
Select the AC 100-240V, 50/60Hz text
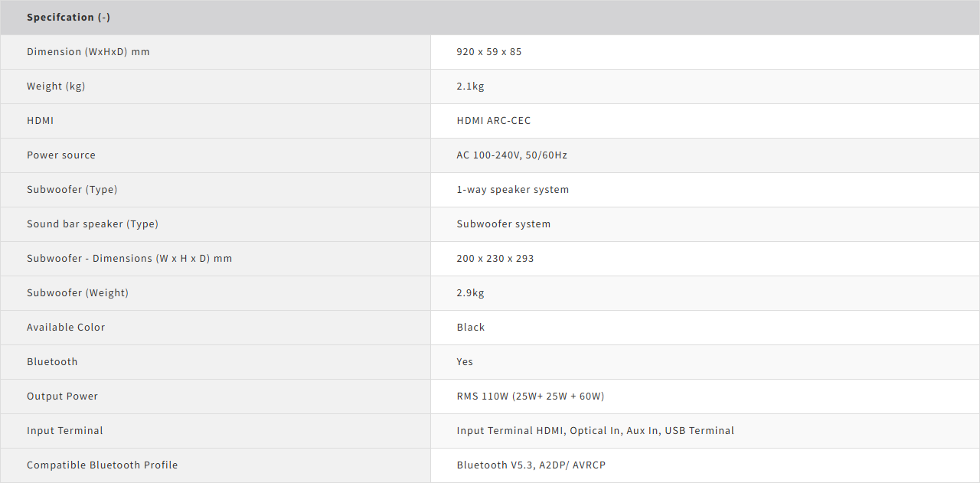pyautogui.click(x=511, y=155)
